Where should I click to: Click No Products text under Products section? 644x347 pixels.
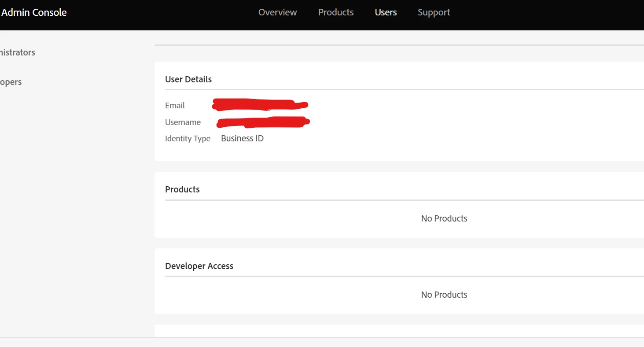coord(444,218)
